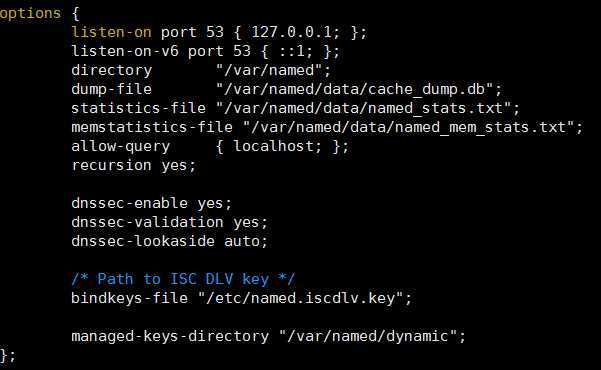Click 'yes' value after recursion

click(x=174, y=165)
